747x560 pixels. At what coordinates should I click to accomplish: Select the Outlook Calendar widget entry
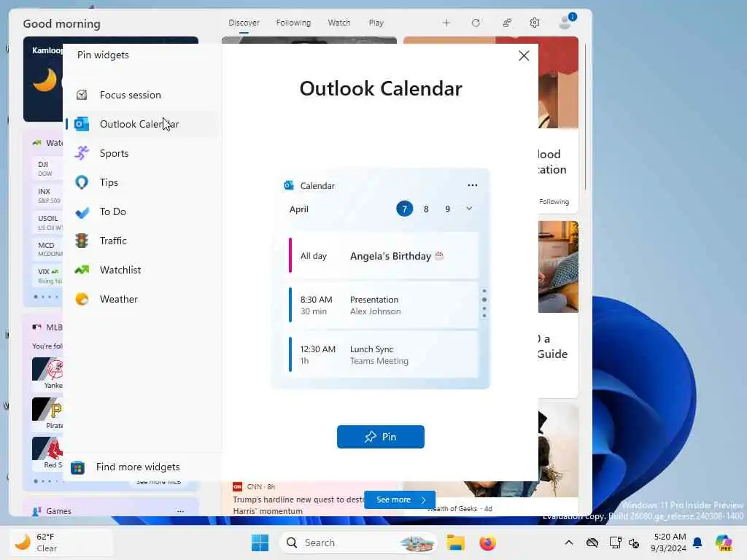point(142,124)
